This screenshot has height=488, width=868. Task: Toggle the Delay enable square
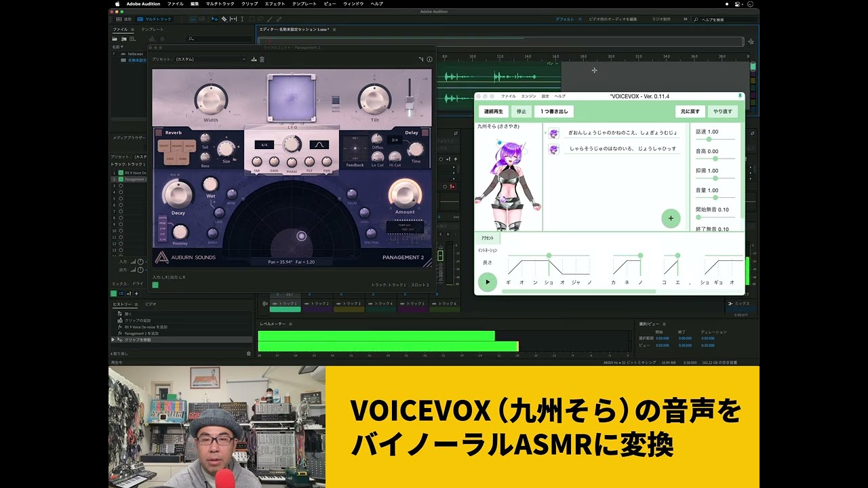[x=425, y=133]
